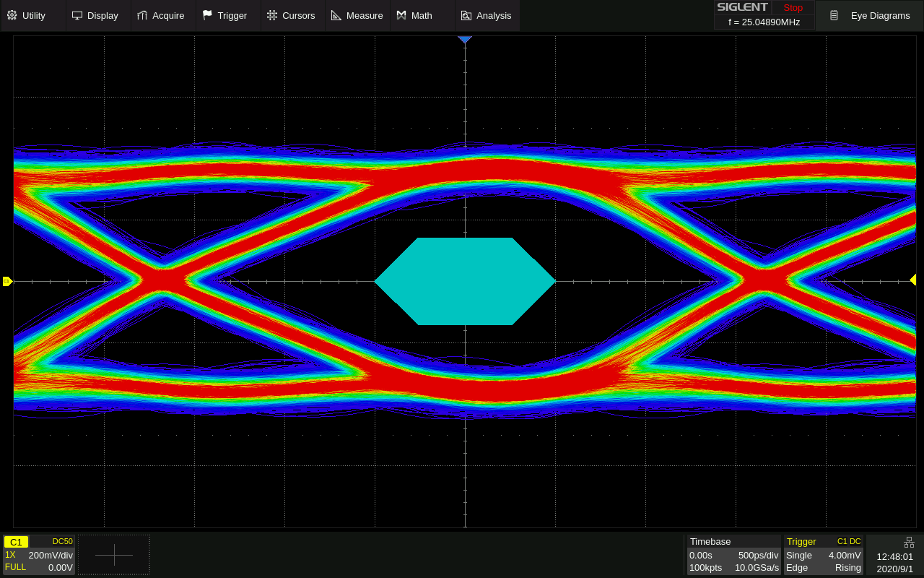This screenshot has width=924, height=578.
Task: Click the Utility gear icon
Action: pyautogui.click(x=12, y=15)
